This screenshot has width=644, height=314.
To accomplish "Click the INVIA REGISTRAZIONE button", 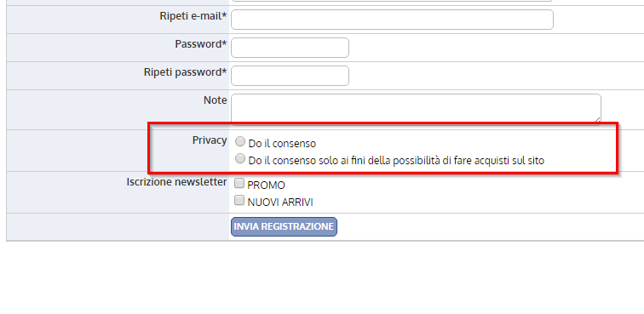I will [284, 226].
